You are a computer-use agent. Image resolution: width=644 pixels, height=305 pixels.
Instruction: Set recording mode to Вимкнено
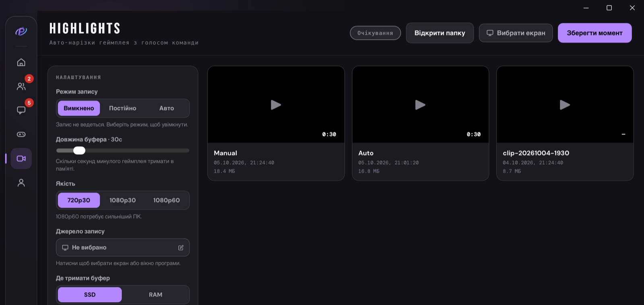point(79,108)
